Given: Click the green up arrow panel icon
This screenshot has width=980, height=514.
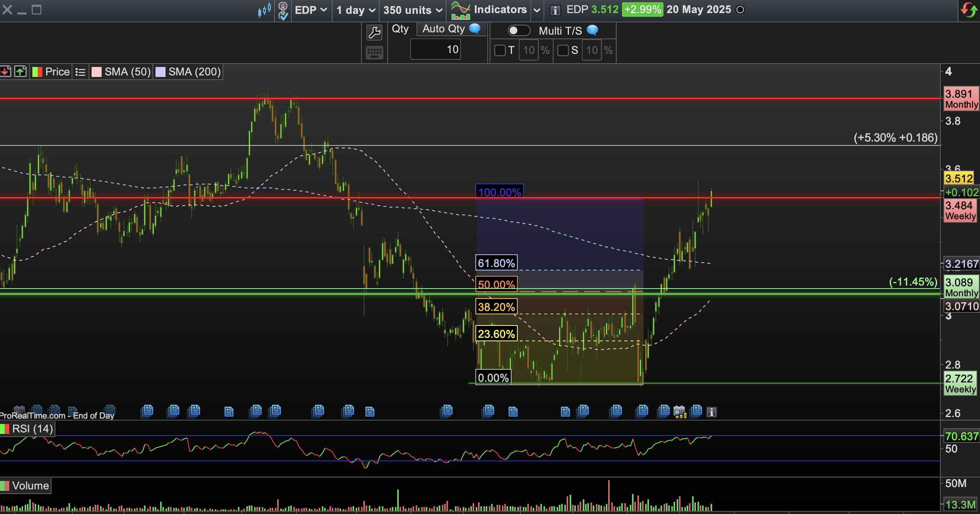Looking at the screenshot, I should click(20, 72).
